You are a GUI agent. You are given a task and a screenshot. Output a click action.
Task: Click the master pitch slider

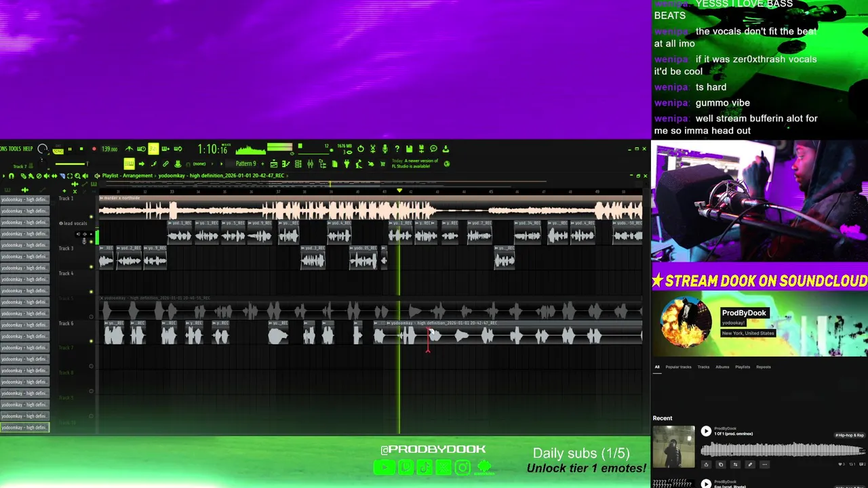71,164
